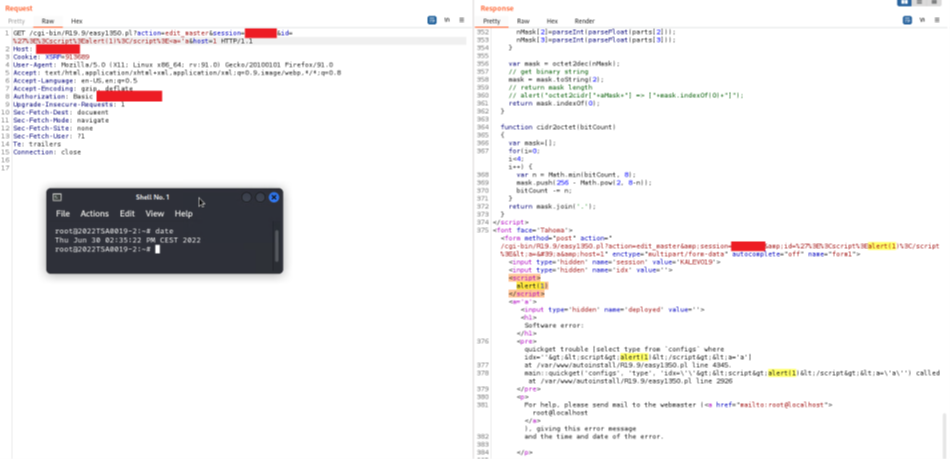Viewport: 950px width, 459px height.
Task: Click the highlighted opening <script> tag in response
Action: [524, 278]
